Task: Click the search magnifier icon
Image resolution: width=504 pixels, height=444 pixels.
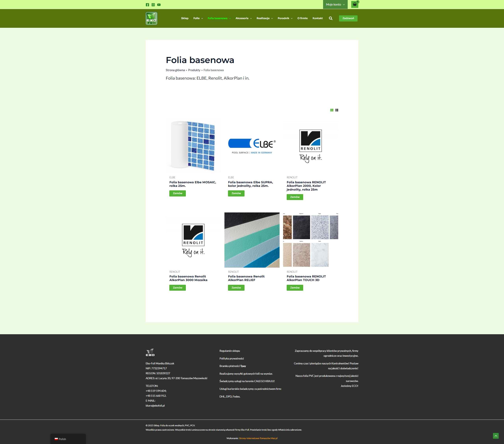Action: point(331,18)
